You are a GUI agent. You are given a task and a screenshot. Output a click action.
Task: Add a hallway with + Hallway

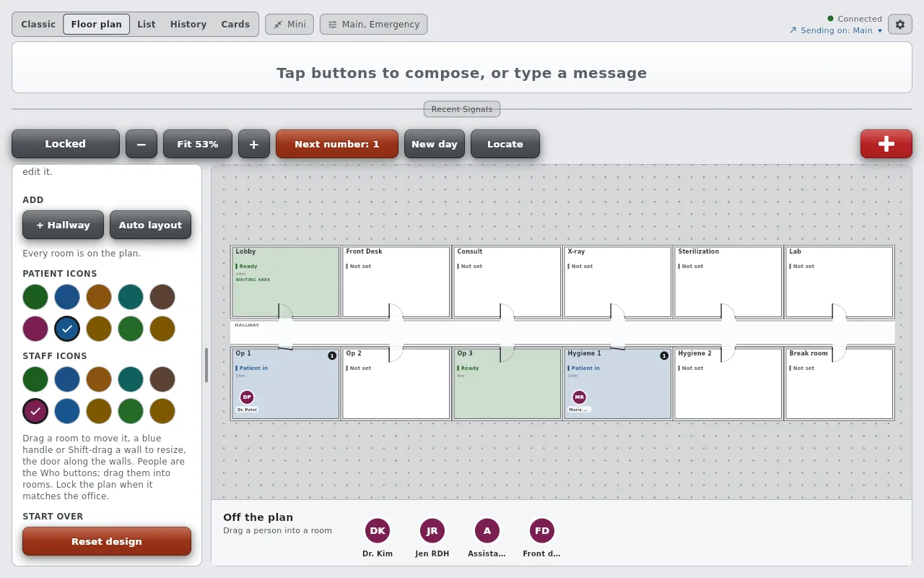click(64, 225)
